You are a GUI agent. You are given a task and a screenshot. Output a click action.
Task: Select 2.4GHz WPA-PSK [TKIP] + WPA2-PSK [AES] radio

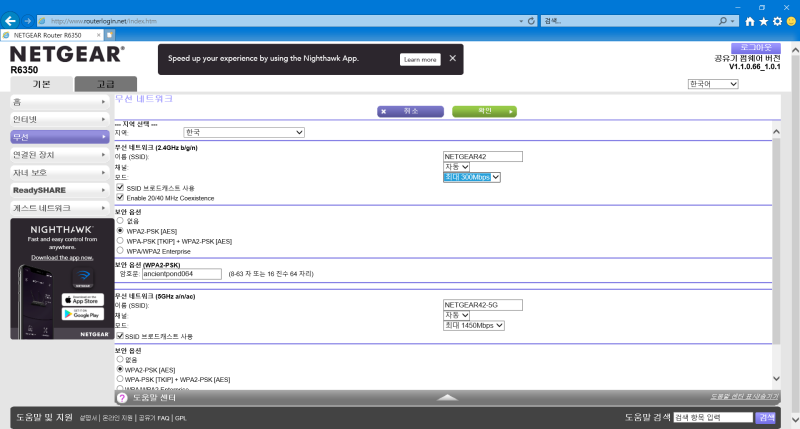click(120, 240)
